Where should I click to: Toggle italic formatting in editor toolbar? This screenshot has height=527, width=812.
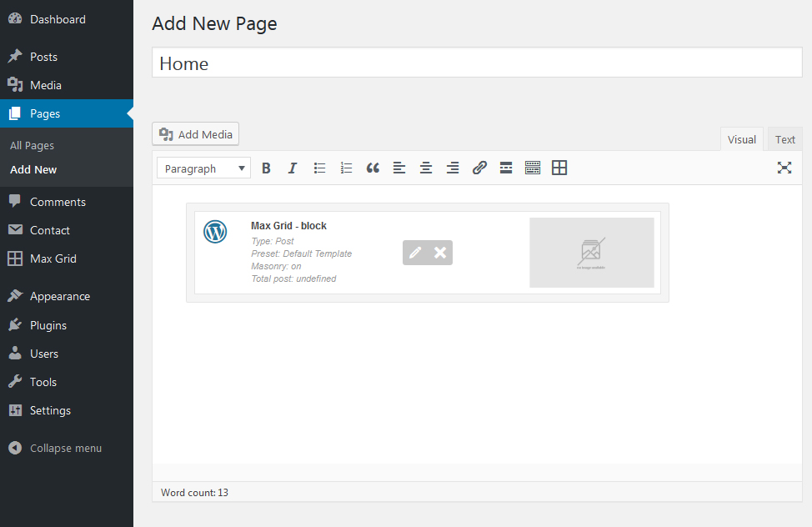293,168
